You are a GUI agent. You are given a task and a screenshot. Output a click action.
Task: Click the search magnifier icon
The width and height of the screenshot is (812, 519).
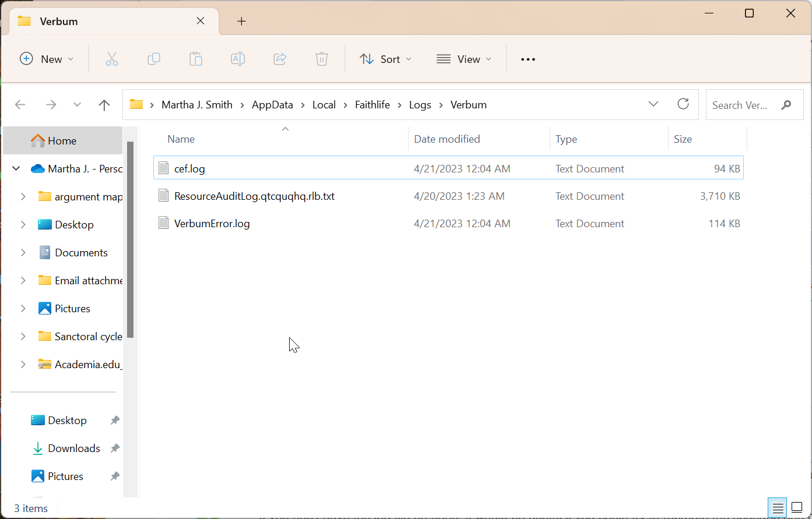[786, 105]
